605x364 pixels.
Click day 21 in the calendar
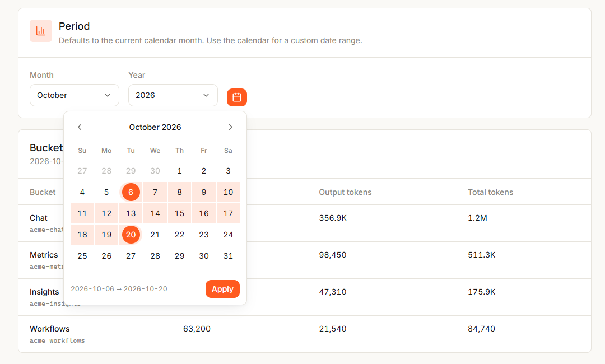[x=155, y=235]
